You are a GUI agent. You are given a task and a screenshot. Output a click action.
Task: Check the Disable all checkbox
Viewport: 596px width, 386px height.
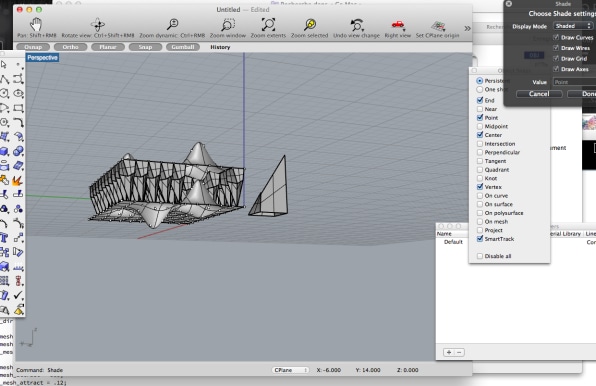(x=480, y=256)
